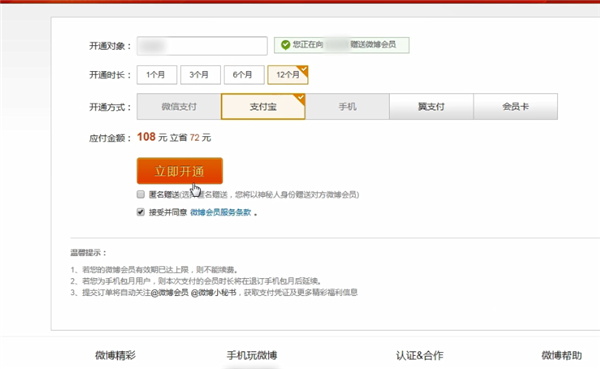Click the green check icon in gift notice

[x=285, y=45]
